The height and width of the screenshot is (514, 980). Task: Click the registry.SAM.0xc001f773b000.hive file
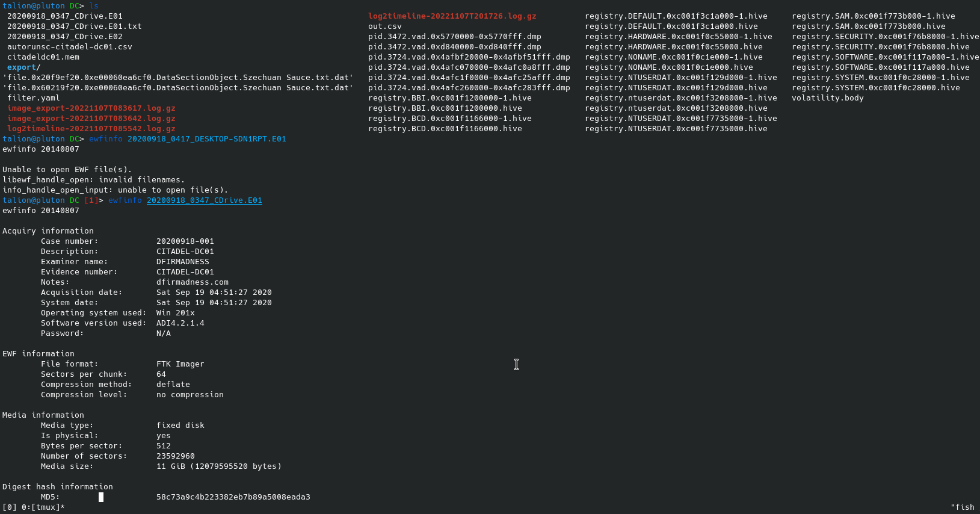(868, 26)
